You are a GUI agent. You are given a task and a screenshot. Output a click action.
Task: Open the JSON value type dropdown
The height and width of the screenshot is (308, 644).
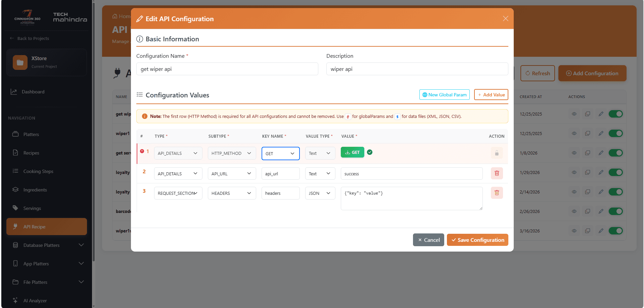coord(320,193)
